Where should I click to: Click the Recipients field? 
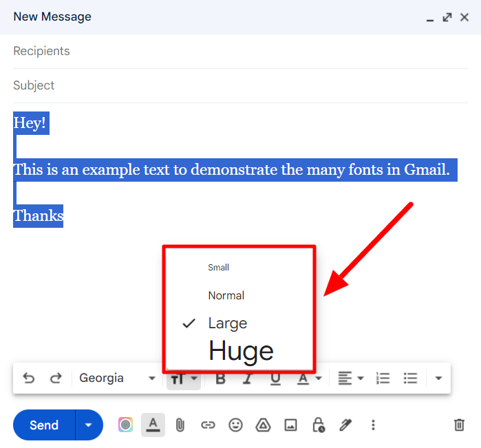coord(240,51)
